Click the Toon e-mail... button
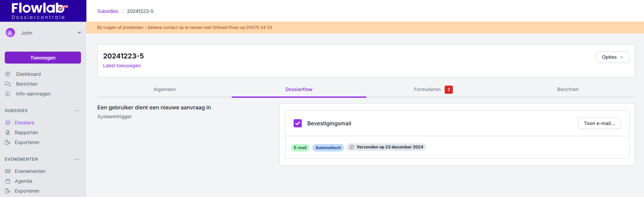Screen dimensions: 644x197 coord(599,123)
